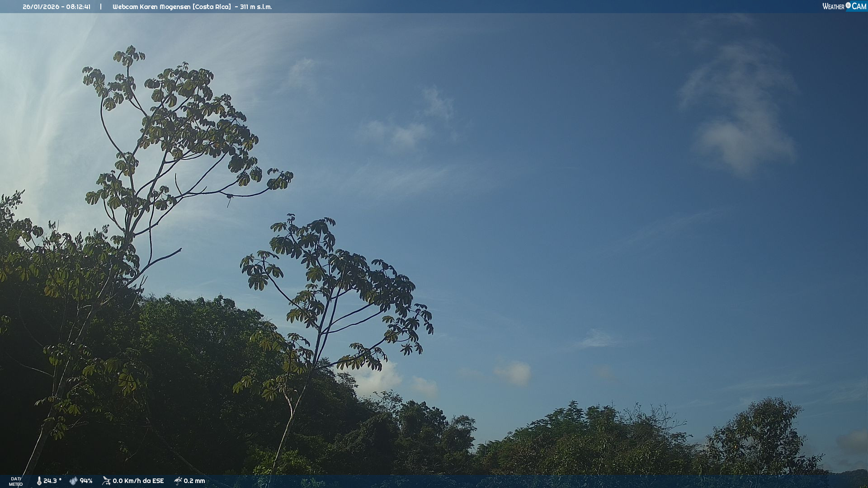Click the ESE wind direction text

[x=158, y=481]
